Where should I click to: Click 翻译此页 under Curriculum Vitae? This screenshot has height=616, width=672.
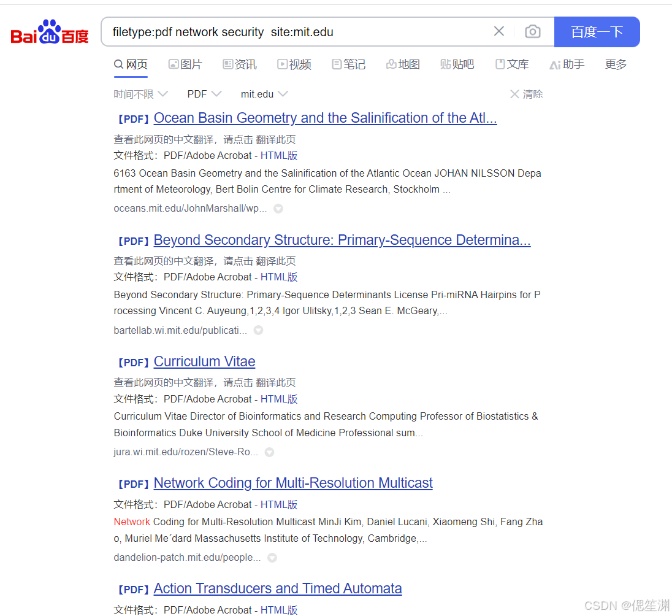click(275, 382)
